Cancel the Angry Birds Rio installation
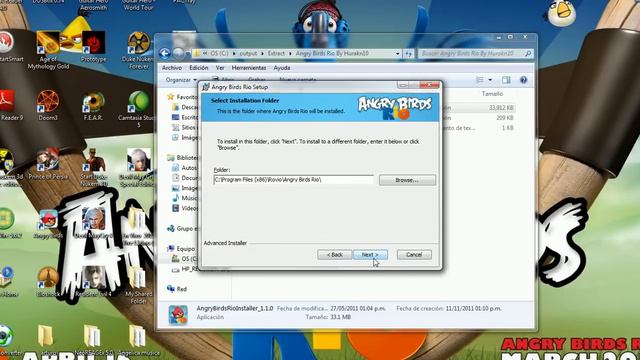The image size is (640, 360). coord(414,255)
